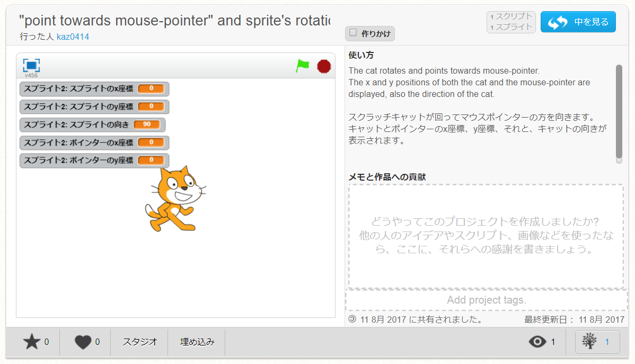Open kaz0414's profile link
The width and height of the screenshot is (635, 364).
pyautogui.click(x=73, y=37)
